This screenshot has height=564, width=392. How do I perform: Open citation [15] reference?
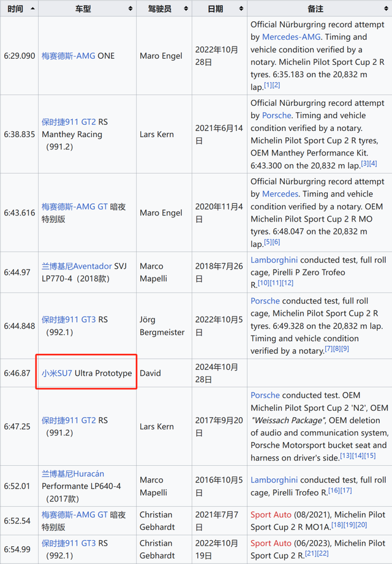[x=370, y=456]
